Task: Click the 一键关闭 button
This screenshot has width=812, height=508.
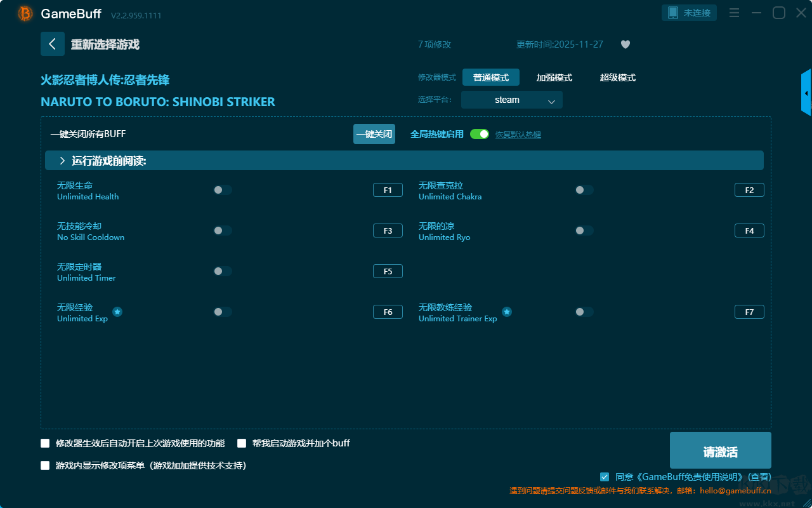Action: pyautogui.click(x=374, y=134)
